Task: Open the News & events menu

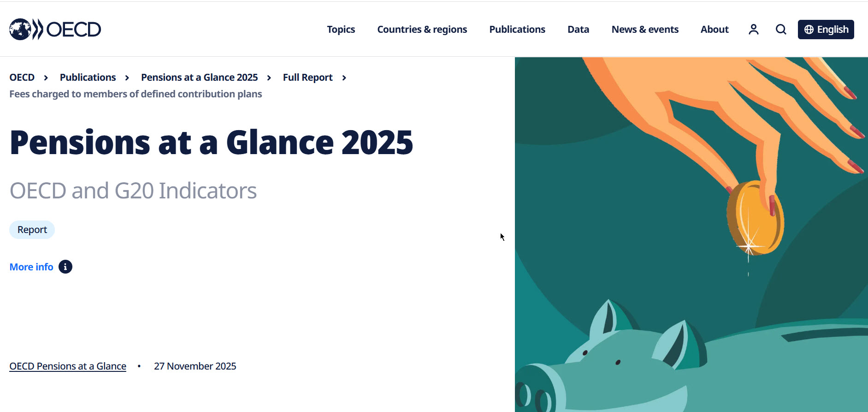Action: coord(645,30)
